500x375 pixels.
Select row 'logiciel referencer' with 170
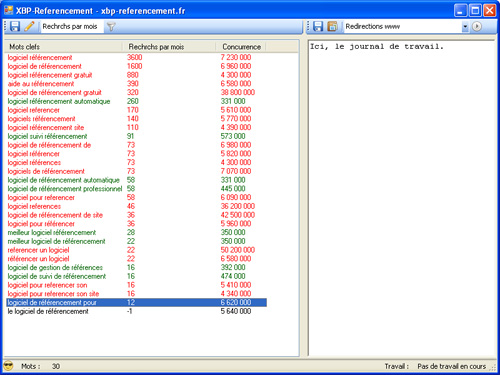136,110
